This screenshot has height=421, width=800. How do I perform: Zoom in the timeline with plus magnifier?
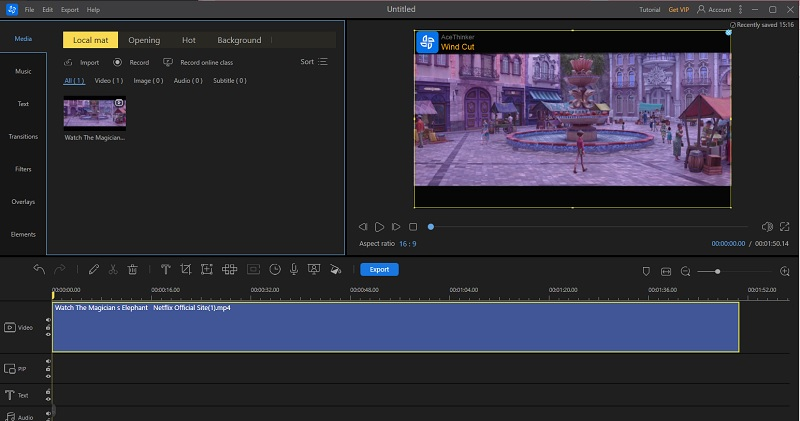[785, 271]
